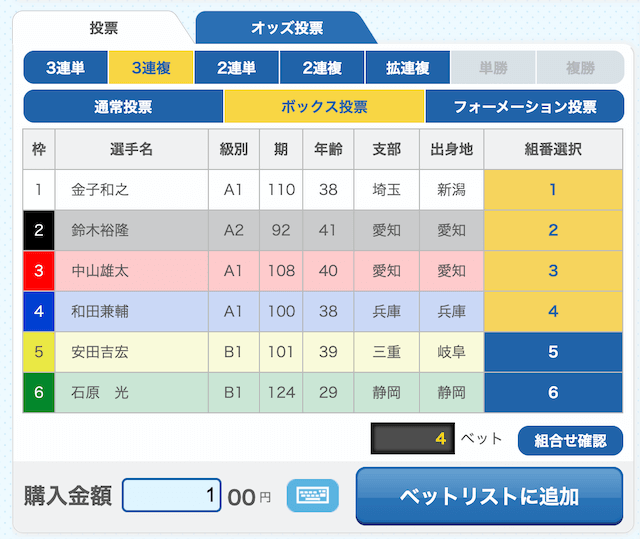Viewport: 640px width, 539px height.
Task: Click the 出身地 column header
Action: [x=451, y=149]
